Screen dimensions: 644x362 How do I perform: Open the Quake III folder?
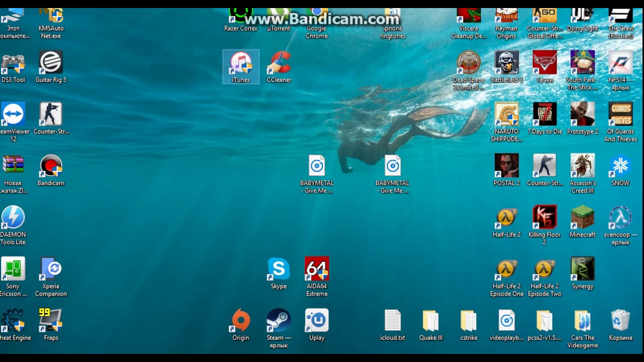coord(431,320)
